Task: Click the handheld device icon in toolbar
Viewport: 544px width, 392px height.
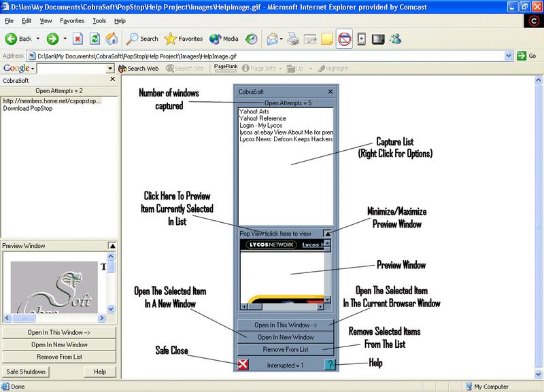Action: pos(361,39)
